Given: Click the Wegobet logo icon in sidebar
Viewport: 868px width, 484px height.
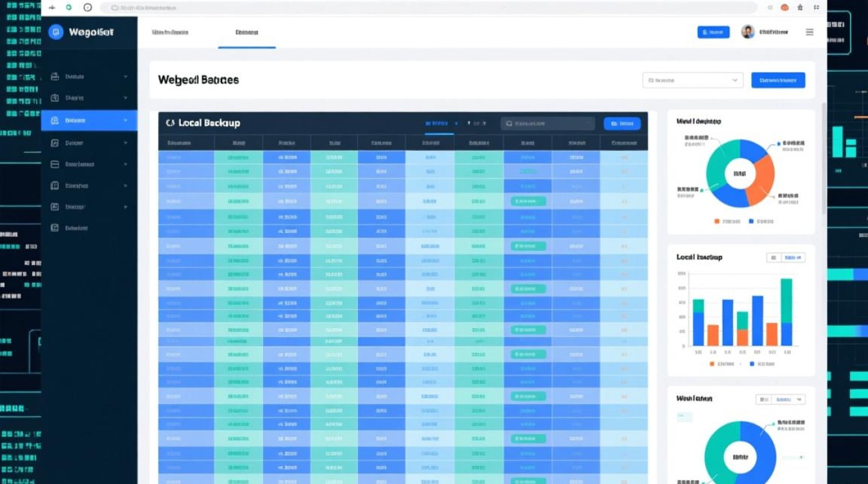Looking at the screenshot, I should pos(56,32).
